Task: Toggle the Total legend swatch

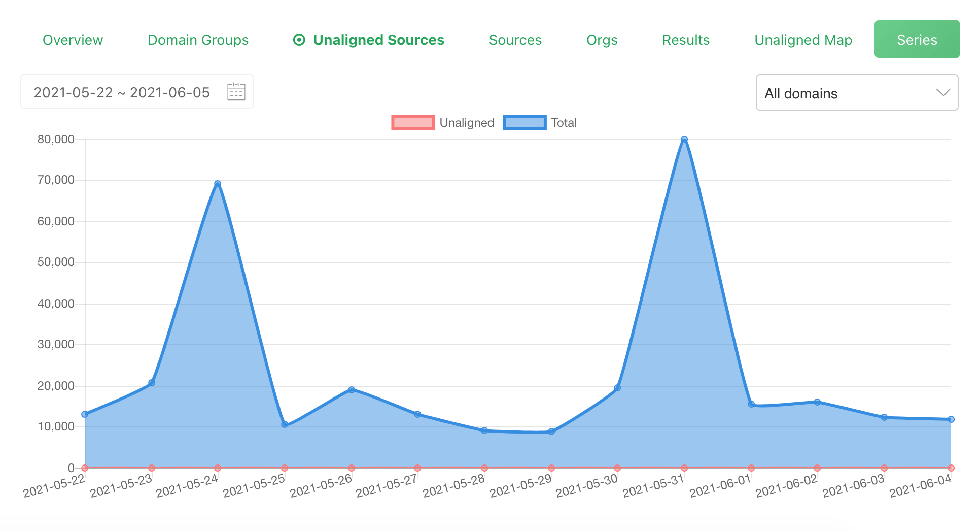Action: click(524, 123)
